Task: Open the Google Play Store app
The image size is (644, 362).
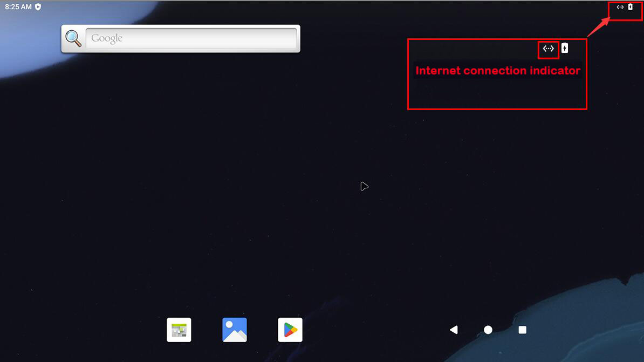Action: click(x=290, y=330)
